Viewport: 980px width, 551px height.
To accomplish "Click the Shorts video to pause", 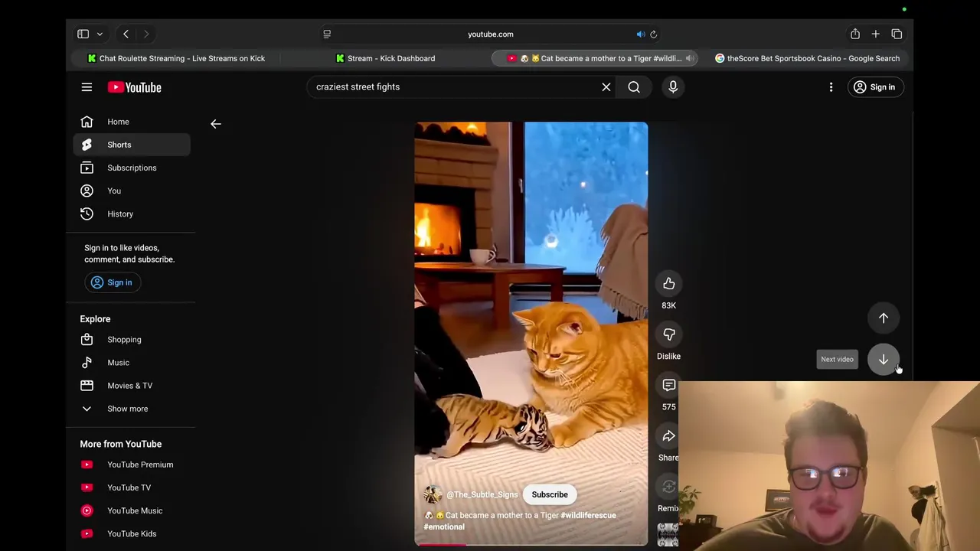I will (531, 334).
